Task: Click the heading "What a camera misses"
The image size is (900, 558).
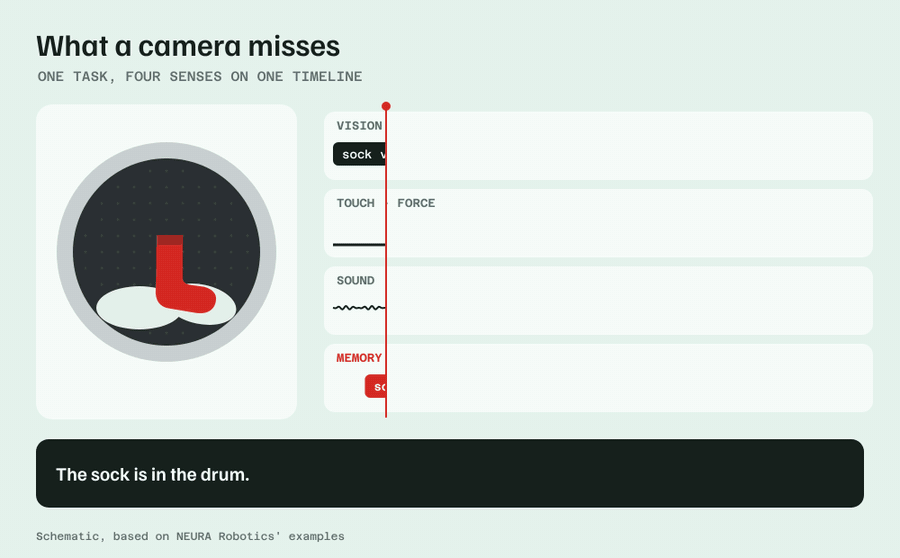Action: (x=188, y=46)
